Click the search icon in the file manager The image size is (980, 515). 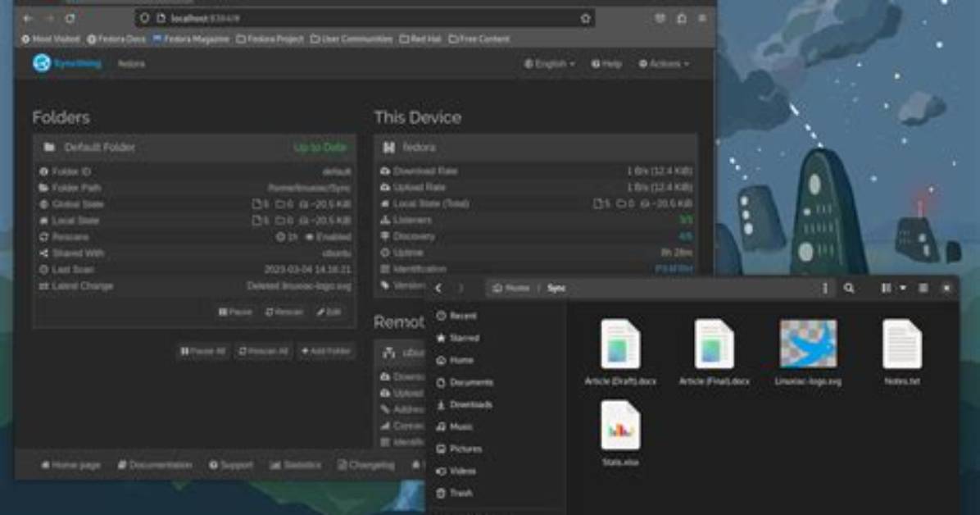[x=849, y=289]
